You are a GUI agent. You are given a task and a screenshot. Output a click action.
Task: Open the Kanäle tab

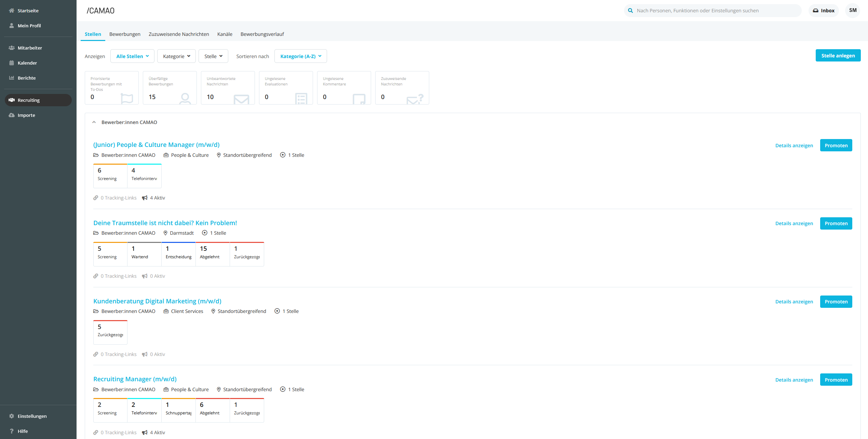tap(225, 34)
